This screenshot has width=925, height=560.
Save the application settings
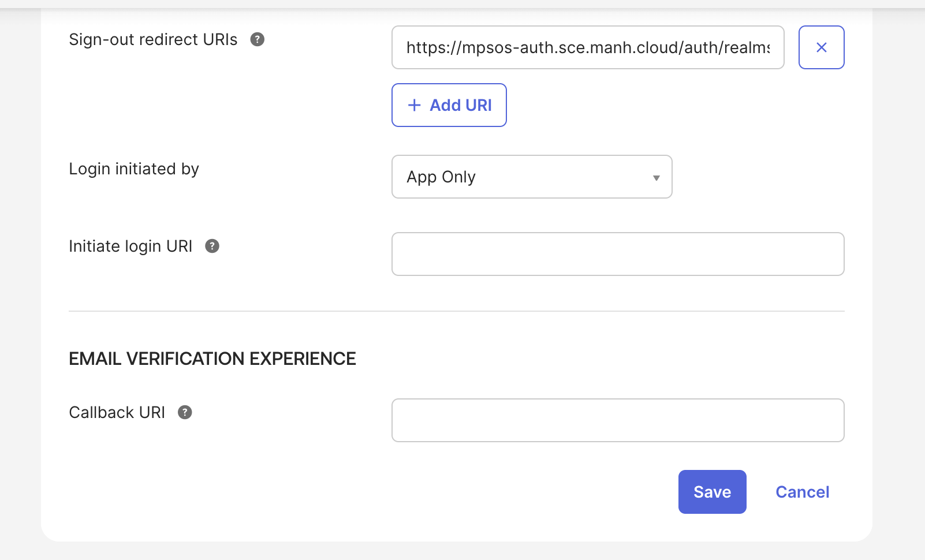pyautogui.click(x=712, y=492)
